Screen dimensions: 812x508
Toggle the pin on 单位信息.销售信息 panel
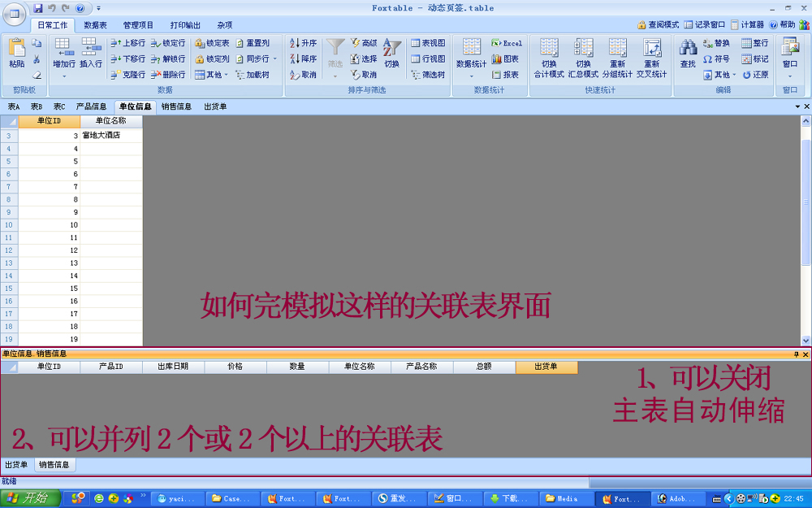click(796, 354)
